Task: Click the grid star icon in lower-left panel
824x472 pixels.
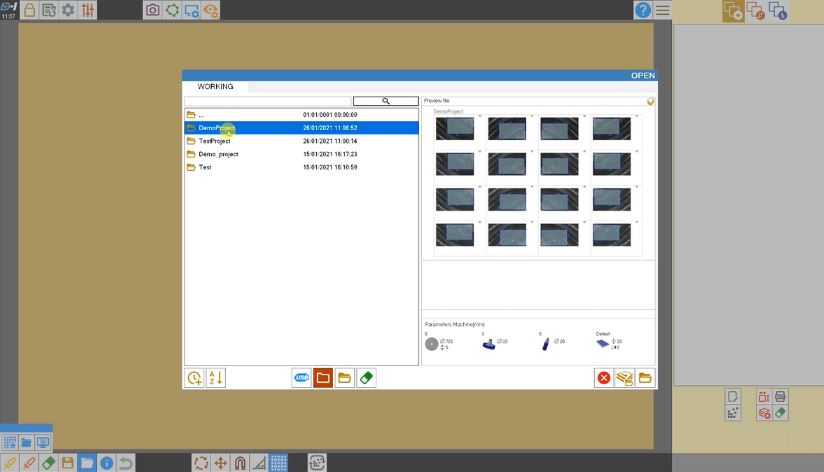Action: point(9,443)
